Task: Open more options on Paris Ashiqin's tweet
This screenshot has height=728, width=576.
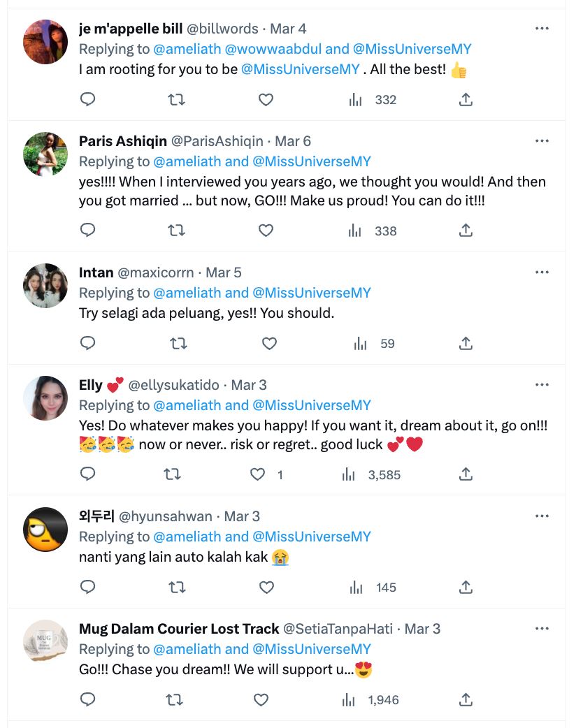Action: click(542, 140)
